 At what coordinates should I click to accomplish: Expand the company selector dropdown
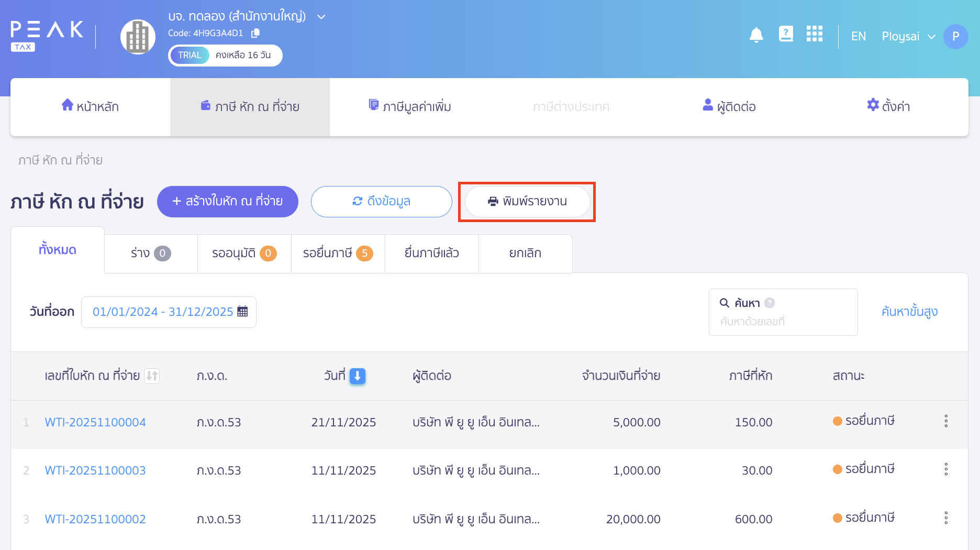[321, 17]
